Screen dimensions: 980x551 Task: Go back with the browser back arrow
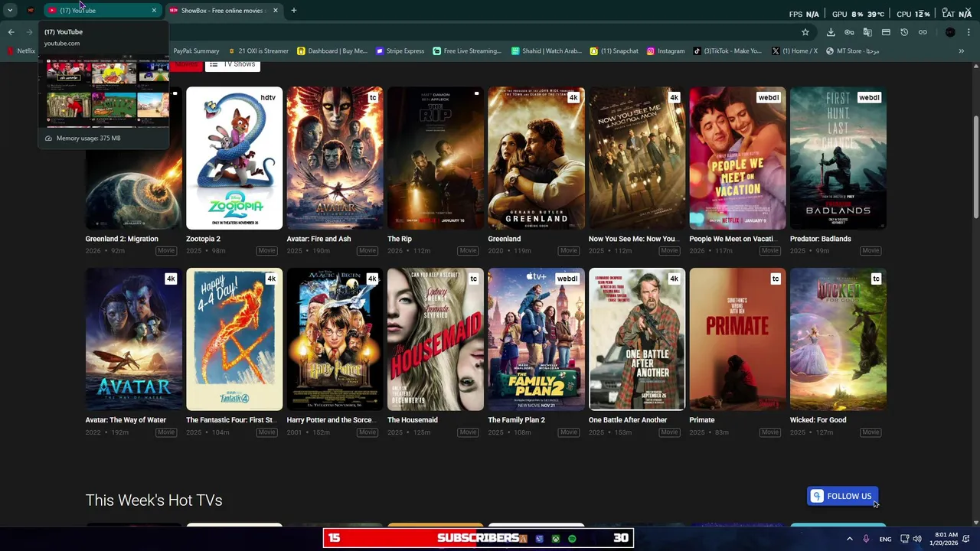[x=11, y=32]
